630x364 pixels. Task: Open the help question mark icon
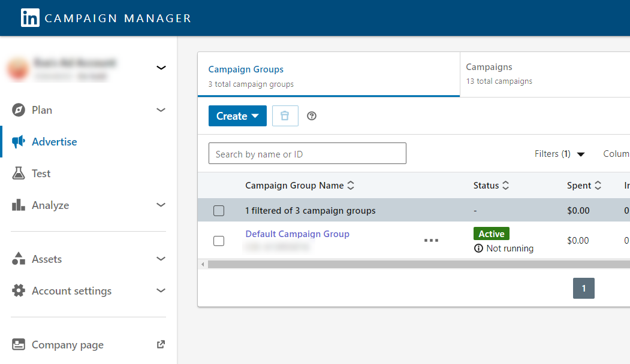click(x=312, y=116)
